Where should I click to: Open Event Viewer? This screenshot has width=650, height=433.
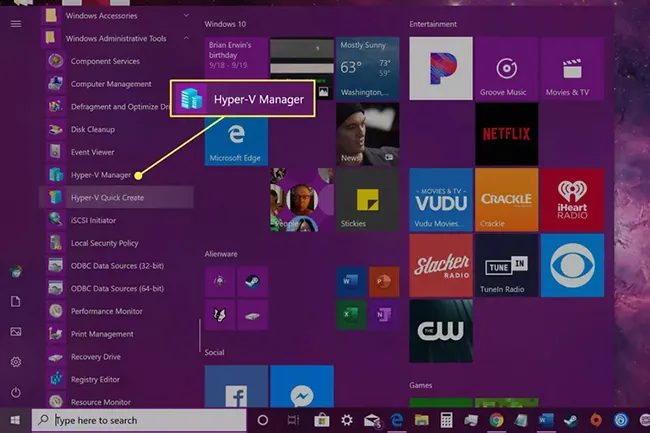(116, 152)
